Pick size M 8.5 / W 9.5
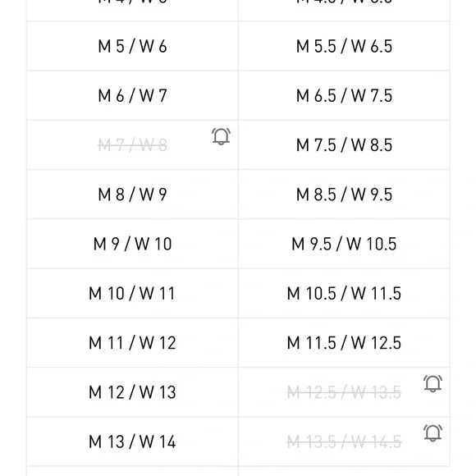 point(344,195)
